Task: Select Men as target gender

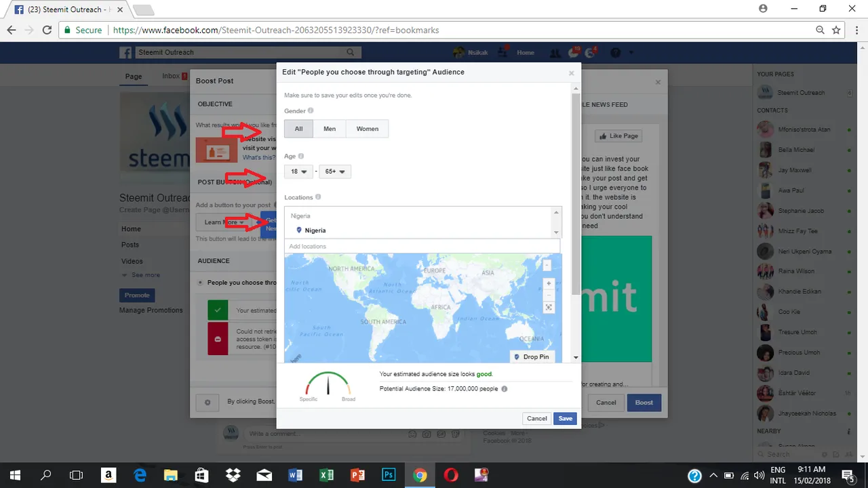Action: click(330, 129)
